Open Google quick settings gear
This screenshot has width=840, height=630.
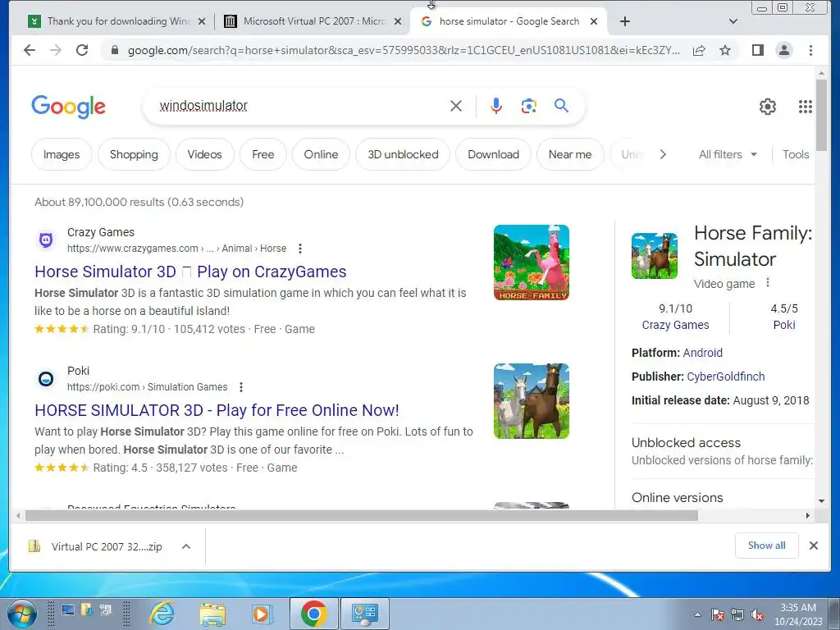[768, 107]
